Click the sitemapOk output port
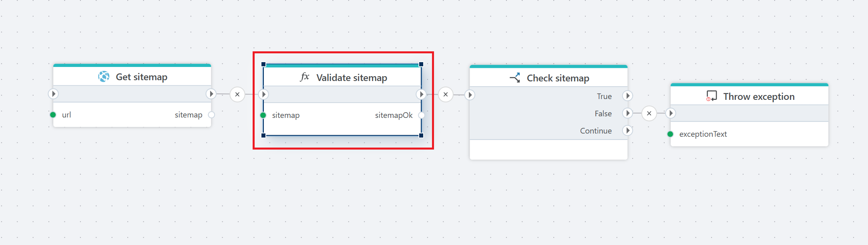This screenshot has height=245, width=868. (x=421, y=115)
